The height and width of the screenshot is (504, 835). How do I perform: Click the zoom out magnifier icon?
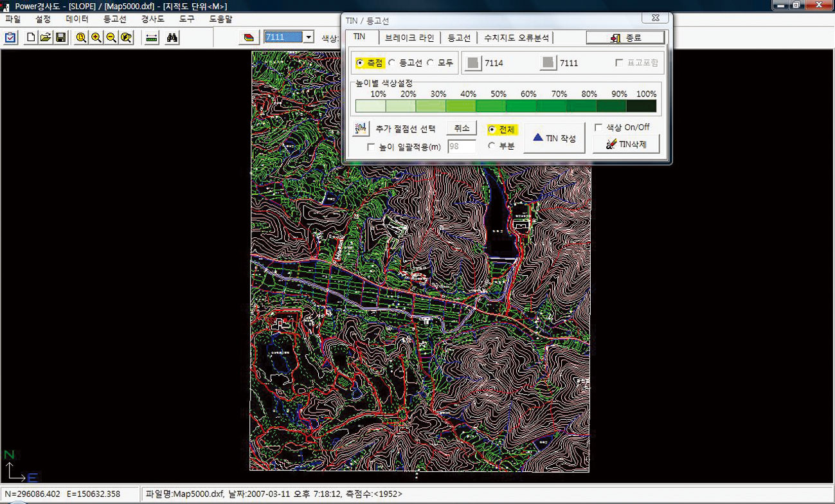[x=111, y=37]
